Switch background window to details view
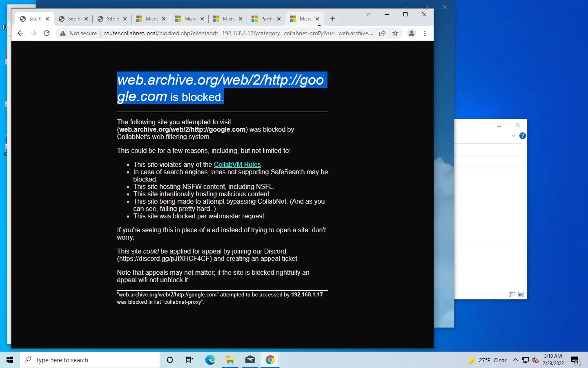Viewport: 588px width, 368px height. 512,294
